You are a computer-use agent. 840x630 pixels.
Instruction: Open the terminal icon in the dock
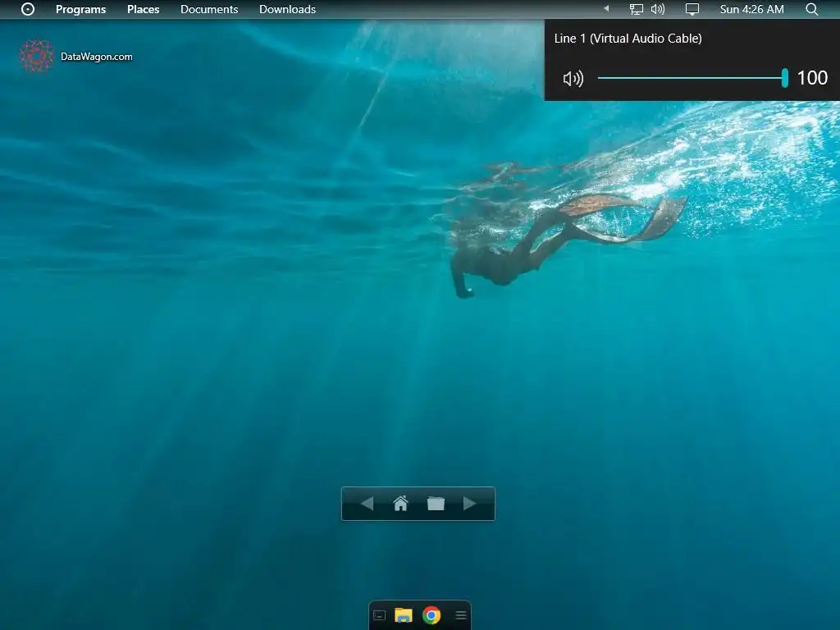coord(379,615)
